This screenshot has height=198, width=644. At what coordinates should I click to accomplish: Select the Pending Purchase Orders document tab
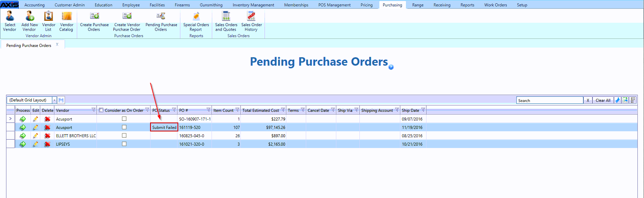[29, 45]
